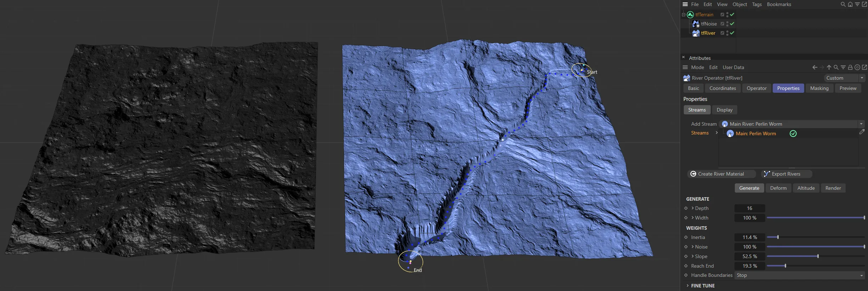Viewport: 868px width, 291px height.
Task: Click Attributes search magnifier icon
Action: point(836,67)
